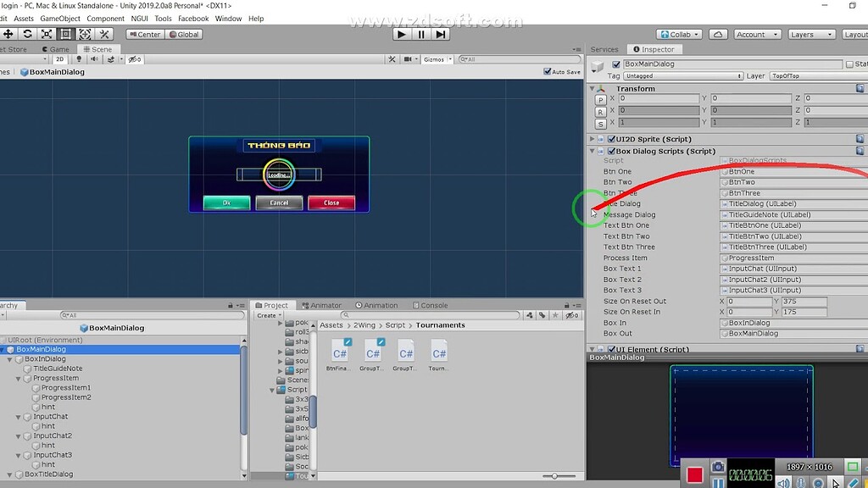
Task: Select the BtnFinal C# script in Tournaments folder
Action: tap(339, 352)
